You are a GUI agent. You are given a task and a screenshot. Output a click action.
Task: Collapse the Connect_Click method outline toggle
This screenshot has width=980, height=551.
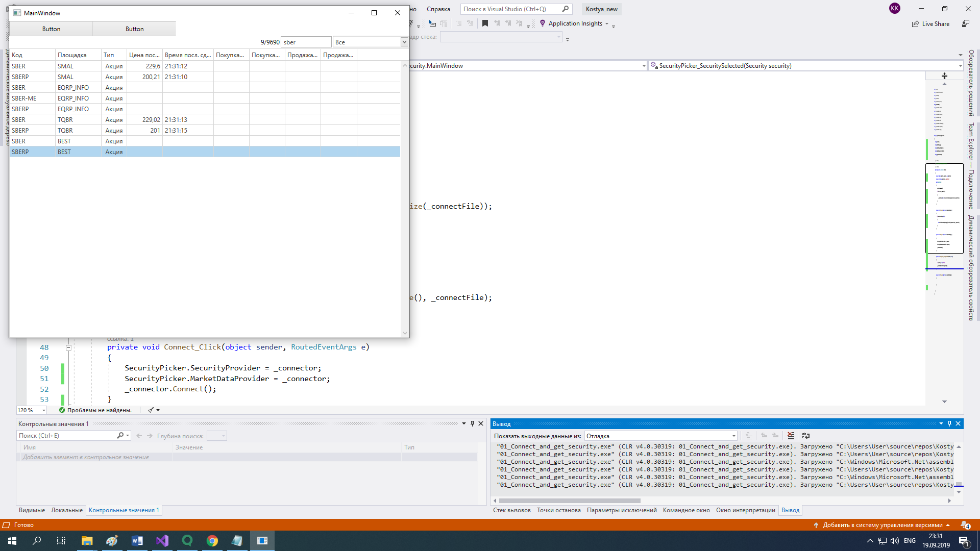click(x=68, y=347)
